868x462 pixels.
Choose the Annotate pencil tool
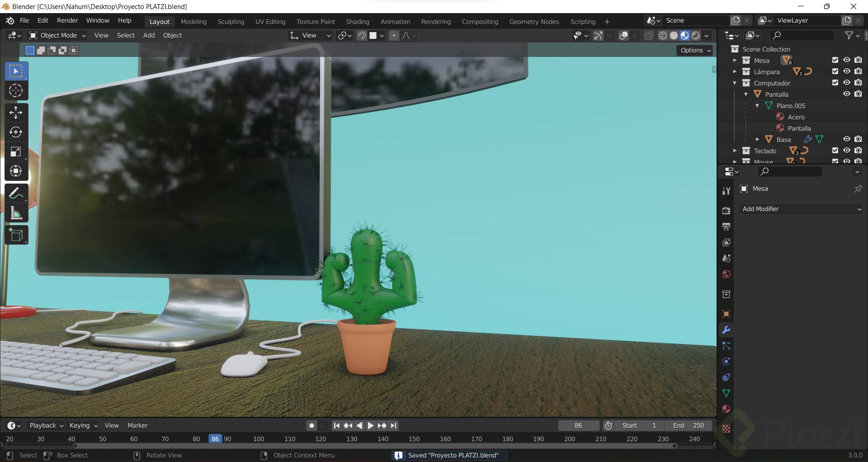16,193
